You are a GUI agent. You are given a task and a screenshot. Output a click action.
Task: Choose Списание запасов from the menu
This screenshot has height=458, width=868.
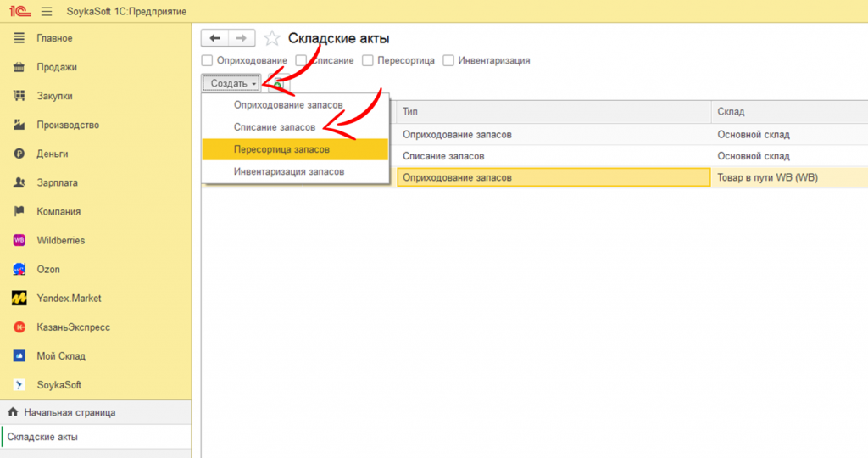pyautogui.click(x=275, y=126)
